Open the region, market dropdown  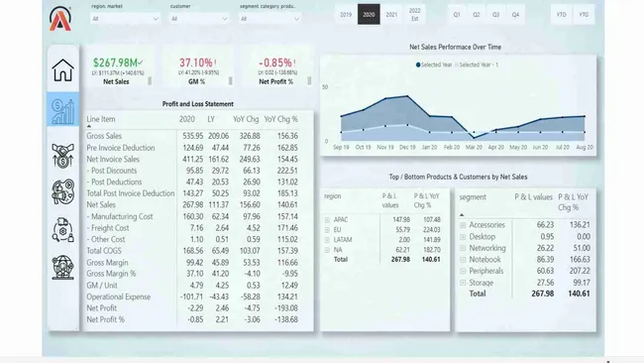click(125, 19)
